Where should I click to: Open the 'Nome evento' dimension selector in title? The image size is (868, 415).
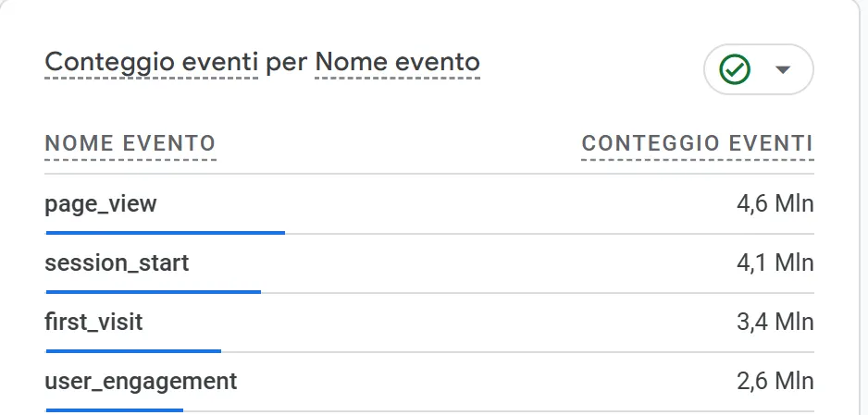(397, 63)
